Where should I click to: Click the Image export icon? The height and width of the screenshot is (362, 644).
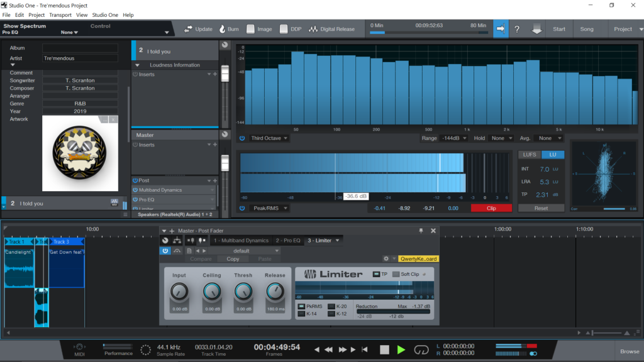250,29
